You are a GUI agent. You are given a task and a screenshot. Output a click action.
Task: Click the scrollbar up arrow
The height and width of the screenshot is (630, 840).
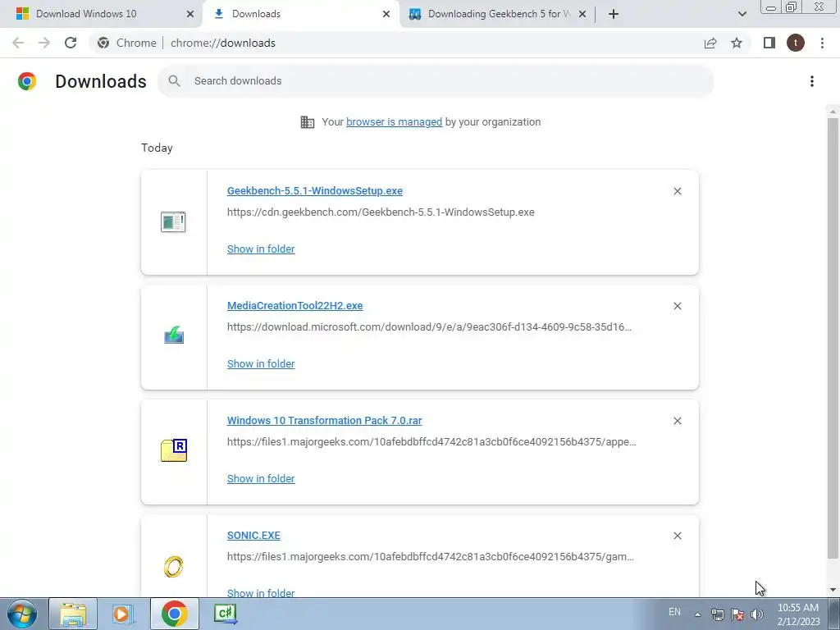coord(833,111)
